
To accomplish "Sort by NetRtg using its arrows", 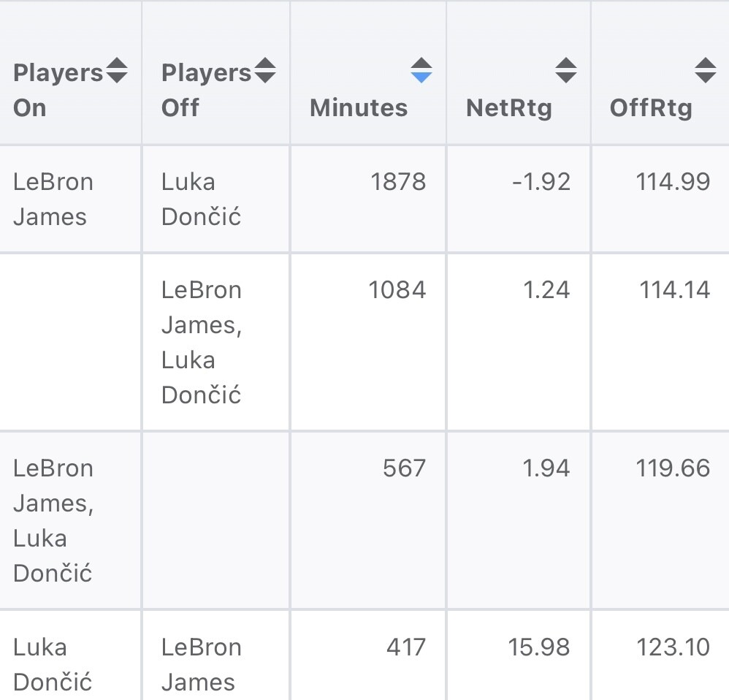I will 565,70.
